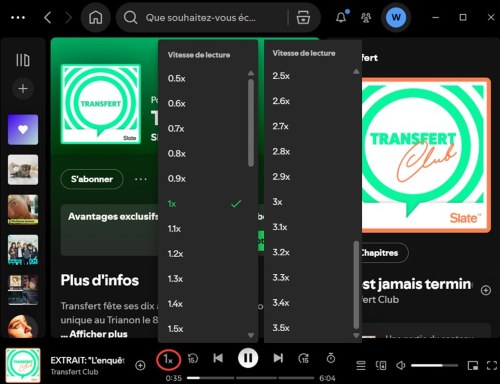Open the Home page

[96, 17]
